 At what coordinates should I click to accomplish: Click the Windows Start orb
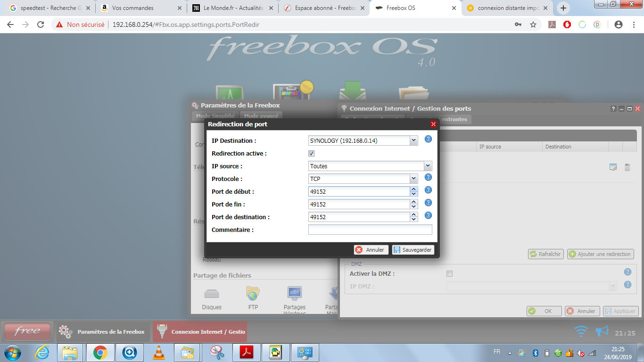[13, 352]
